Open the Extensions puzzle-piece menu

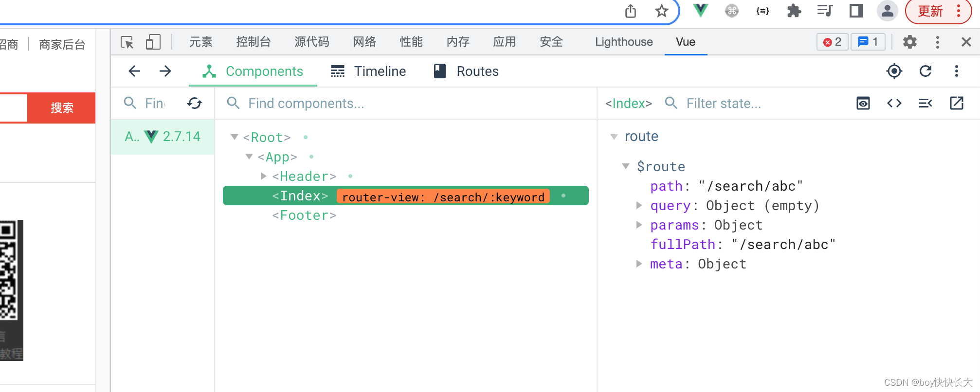(794, 11)
